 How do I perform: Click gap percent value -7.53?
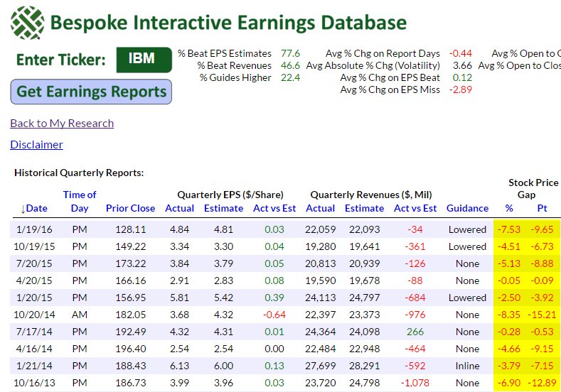tap(509, 229)
